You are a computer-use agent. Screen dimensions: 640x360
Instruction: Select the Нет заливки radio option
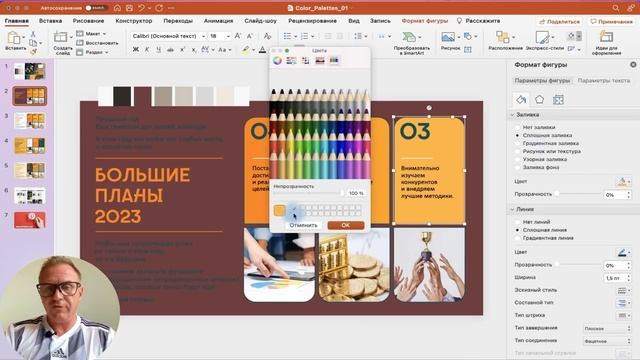click(518, 127)
